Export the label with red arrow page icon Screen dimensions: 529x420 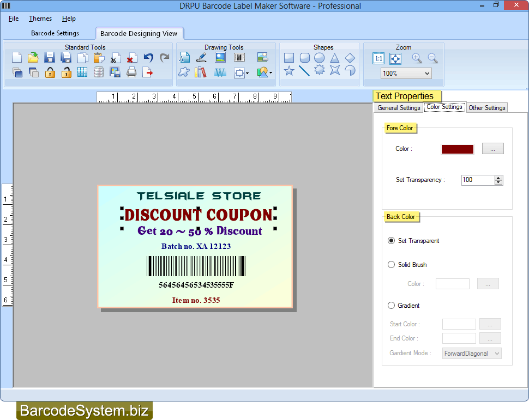tap(147, 72)
